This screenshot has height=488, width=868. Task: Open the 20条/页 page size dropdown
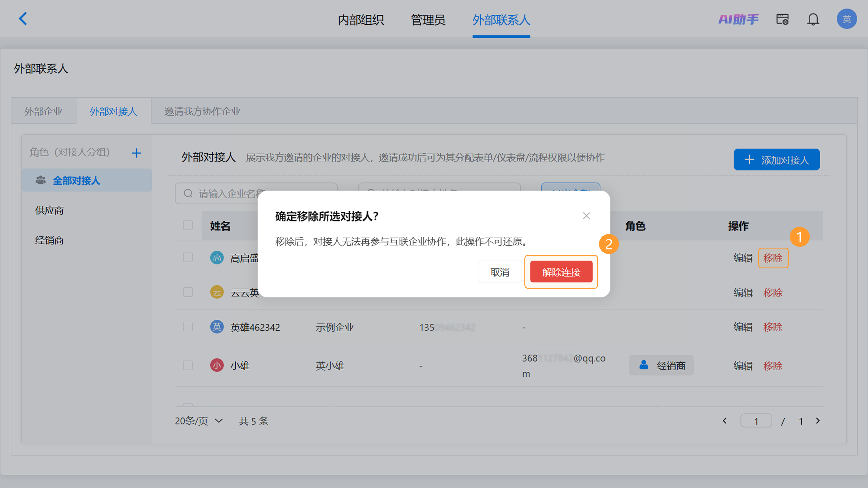coord(199,421)
